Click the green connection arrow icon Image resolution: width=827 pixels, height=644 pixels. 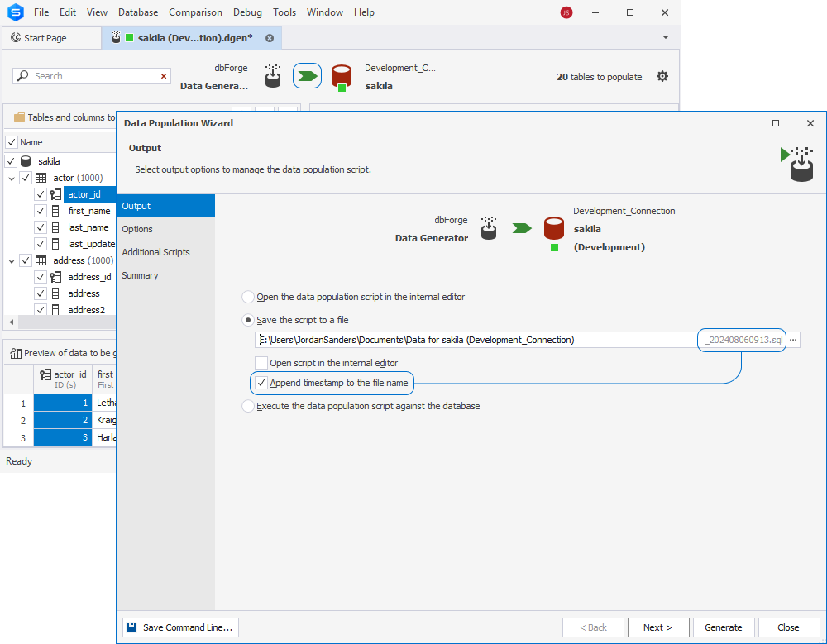point(307,75)
